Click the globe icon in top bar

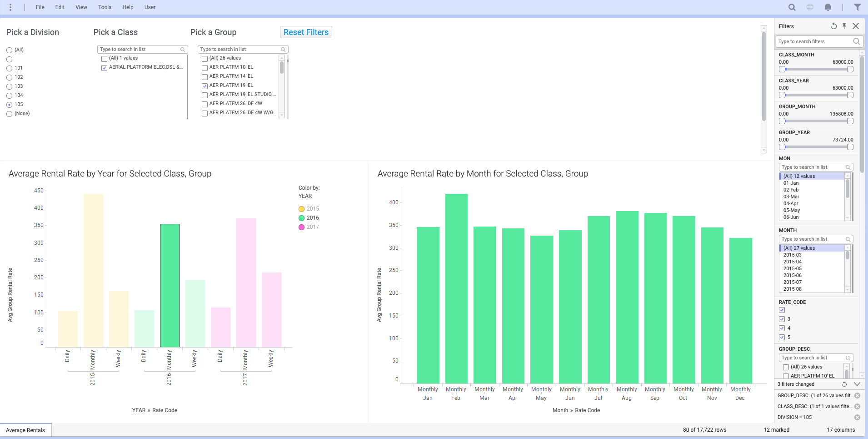(810, 7)
